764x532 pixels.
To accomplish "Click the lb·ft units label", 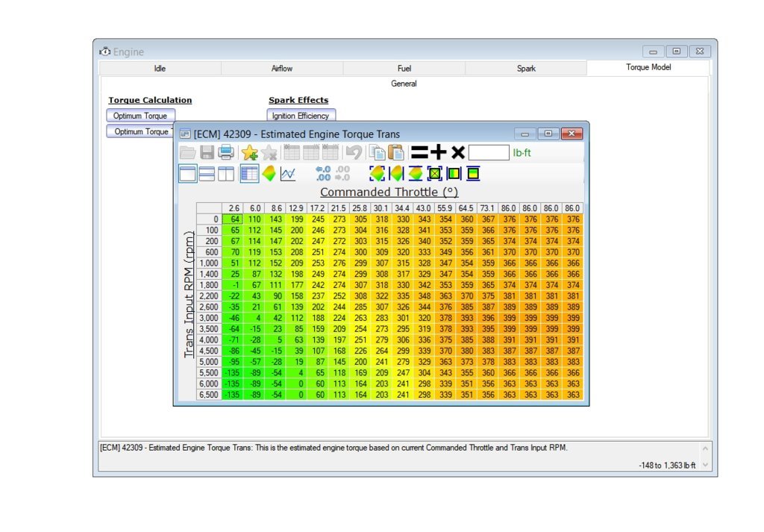I will click(x=522, y=153).
